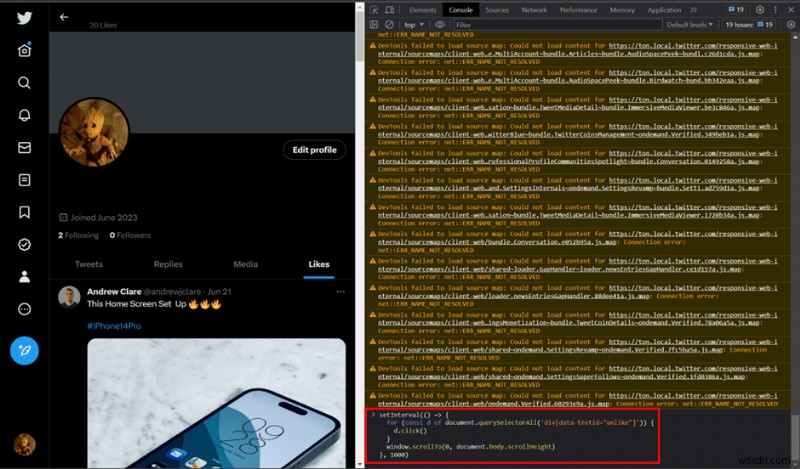The width and height of the screenshot is (800, 469).
Task: Activate DevTools inspect element picker
Action: click(373, 10)
